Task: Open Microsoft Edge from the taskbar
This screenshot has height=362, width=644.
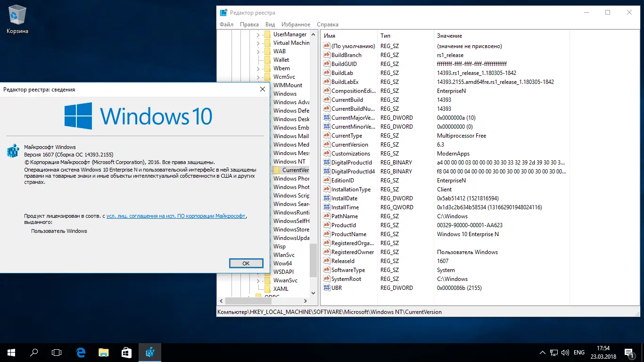Action: (80, 352)
